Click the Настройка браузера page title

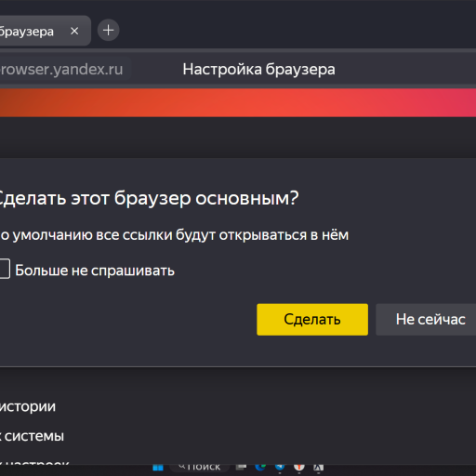pos(258,69)
